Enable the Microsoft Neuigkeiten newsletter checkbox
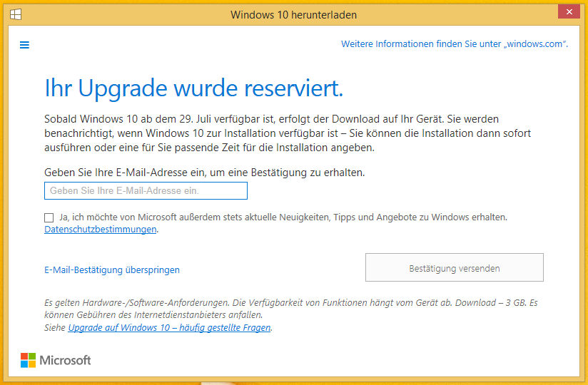Image resolution: width=588 pixels, height=385 pixels. (49, 217)
